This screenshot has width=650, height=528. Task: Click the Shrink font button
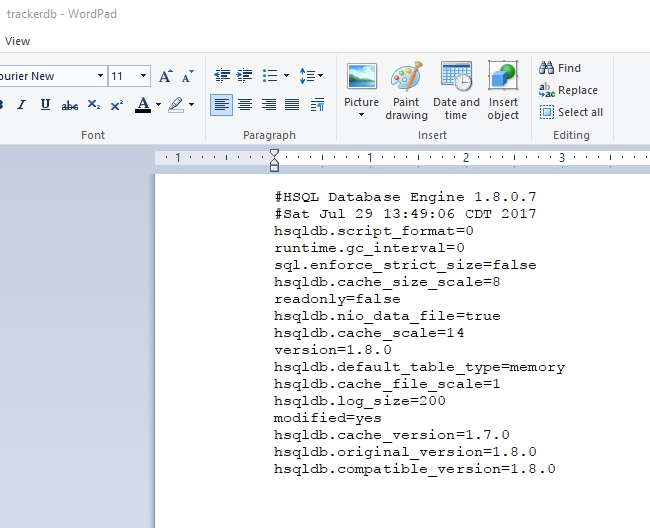pos(187,76)
